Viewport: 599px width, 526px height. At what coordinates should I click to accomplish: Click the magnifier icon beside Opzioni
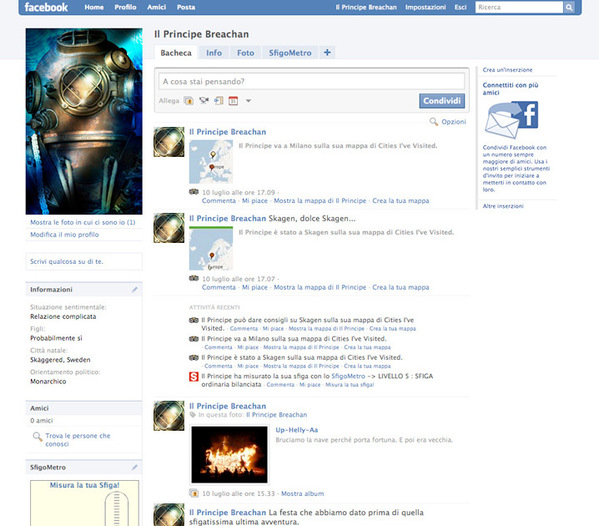click(x=434, y=121)
